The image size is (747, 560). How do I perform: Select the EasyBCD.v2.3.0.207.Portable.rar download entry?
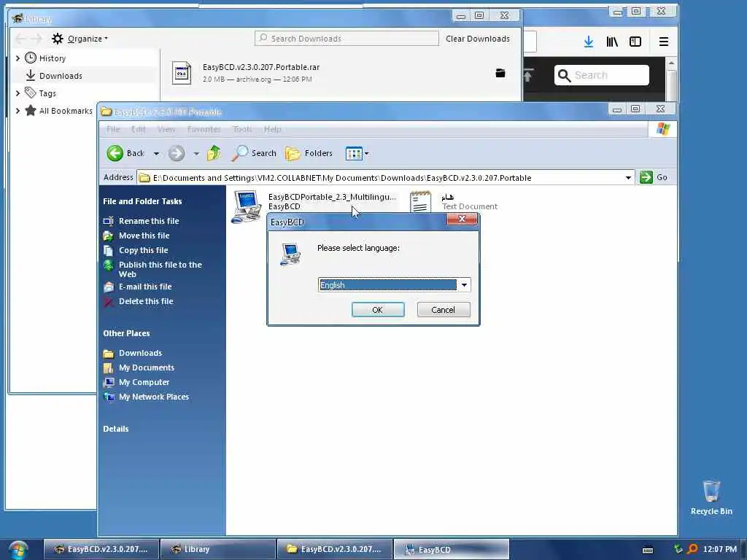pyautogui.click(x=341, y=73)
